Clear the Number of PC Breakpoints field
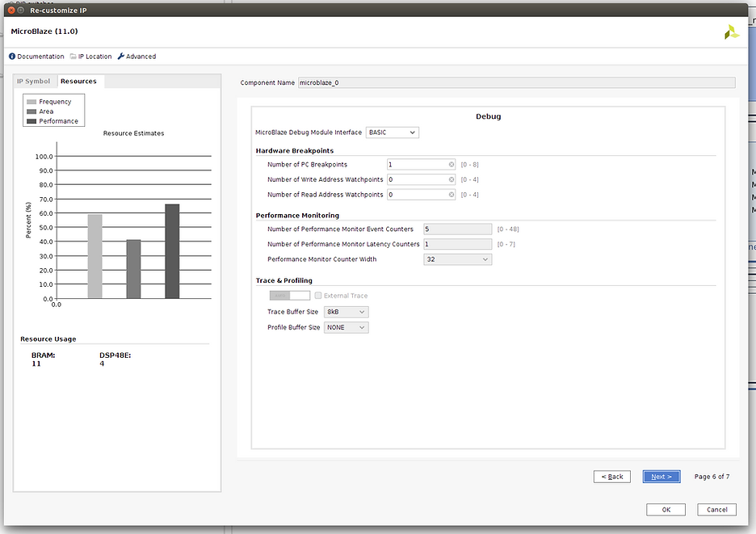Image resolution: width=756 pixels, height=534 pixels. point(451,164)
